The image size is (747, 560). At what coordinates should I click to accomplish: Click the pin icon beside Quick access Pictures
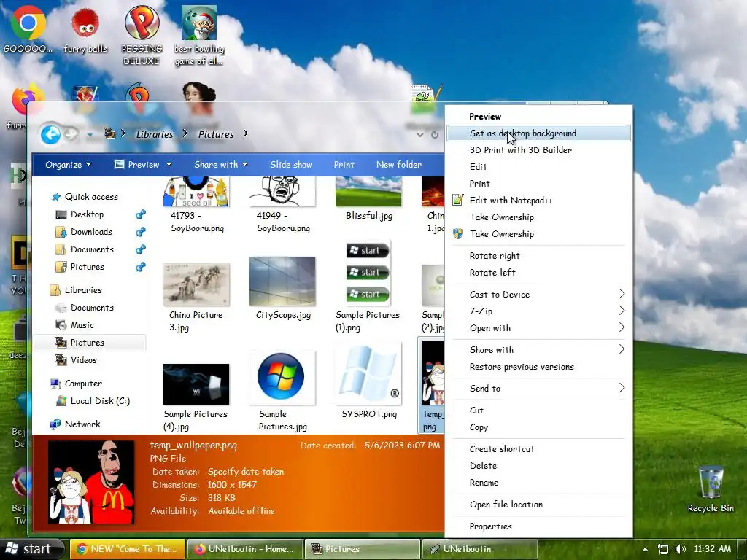141,267
